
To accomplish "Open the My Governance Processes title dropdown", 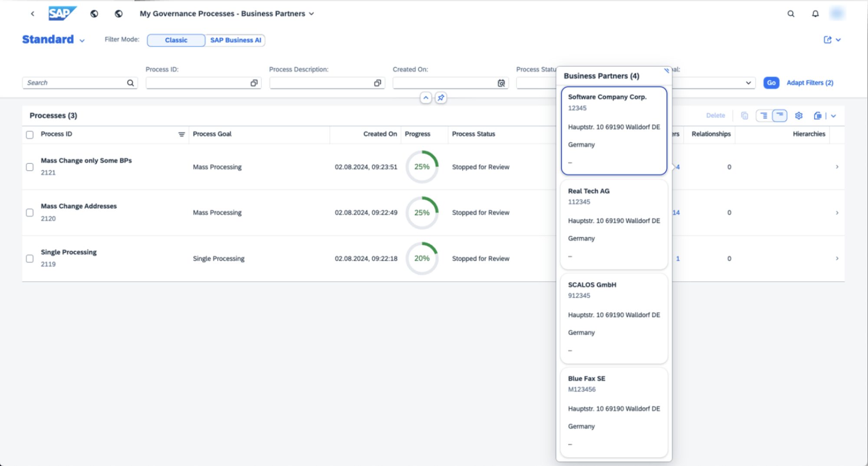I will tap(311, 14).
